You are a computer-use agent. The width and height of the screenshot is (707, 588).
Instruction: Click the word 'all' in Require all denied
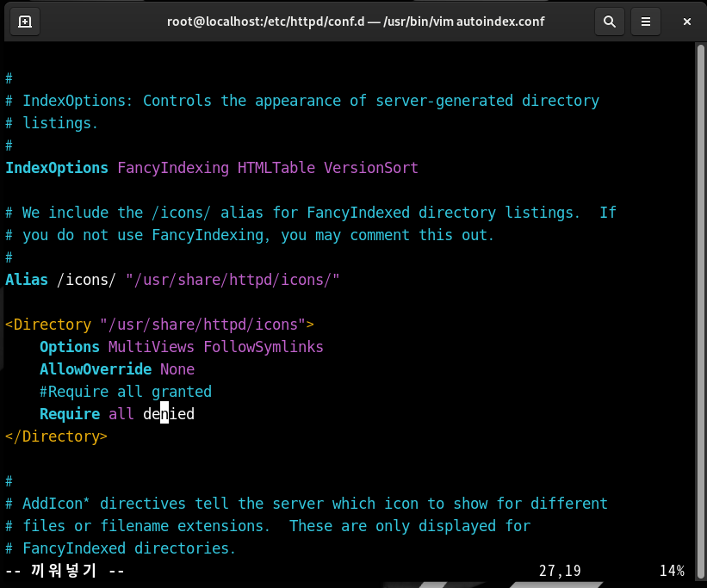[x=121, y=414]
